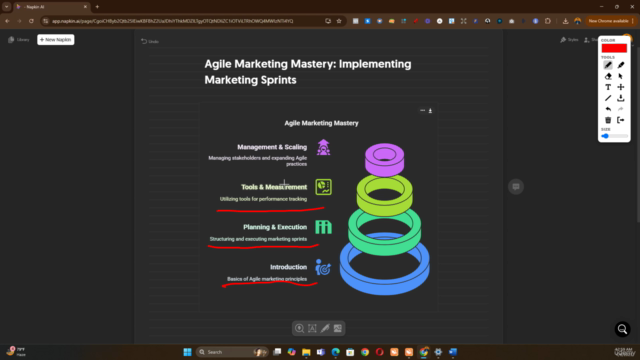The width and height of the screenshot is (640, 360).
Task: Adjust the pen size slider
Action: point(614,136)
